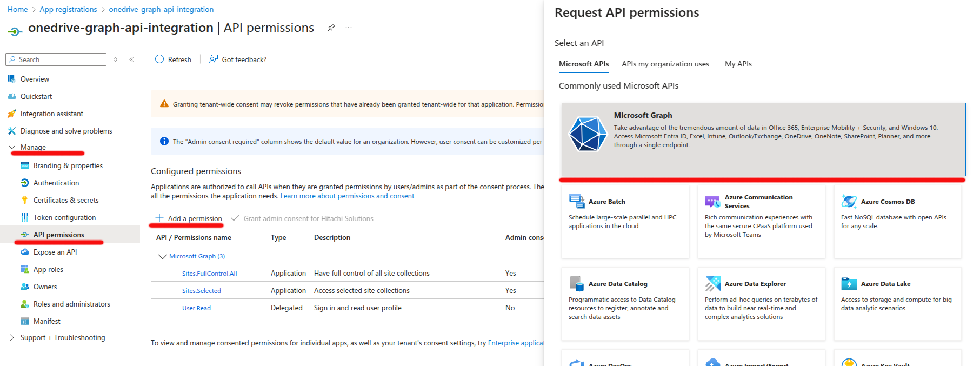Click 'Sign in and read user profile' cell
Viewport: 980px width, 366px height.
click(358, 308)
